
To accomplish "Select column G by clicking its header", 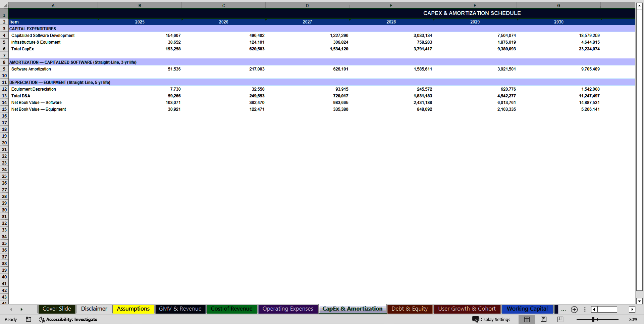I will tap(558, 5).
